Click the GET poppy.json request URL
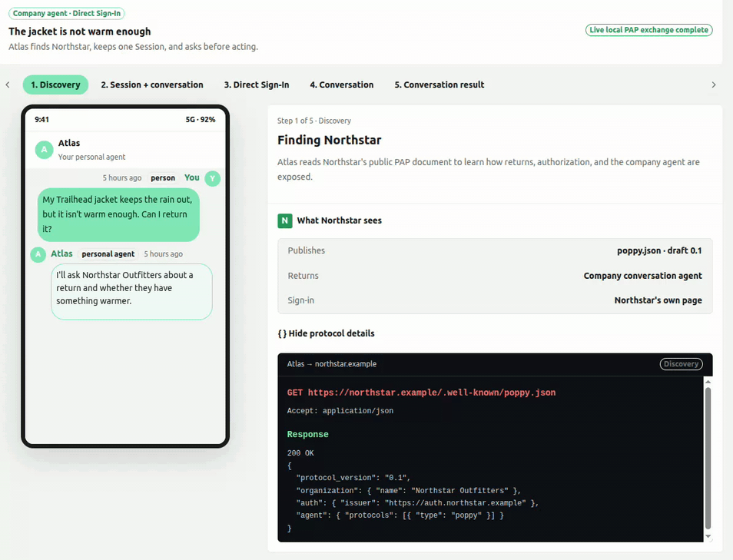The width and height of the screenshot is (733, 560). point(421,393)
